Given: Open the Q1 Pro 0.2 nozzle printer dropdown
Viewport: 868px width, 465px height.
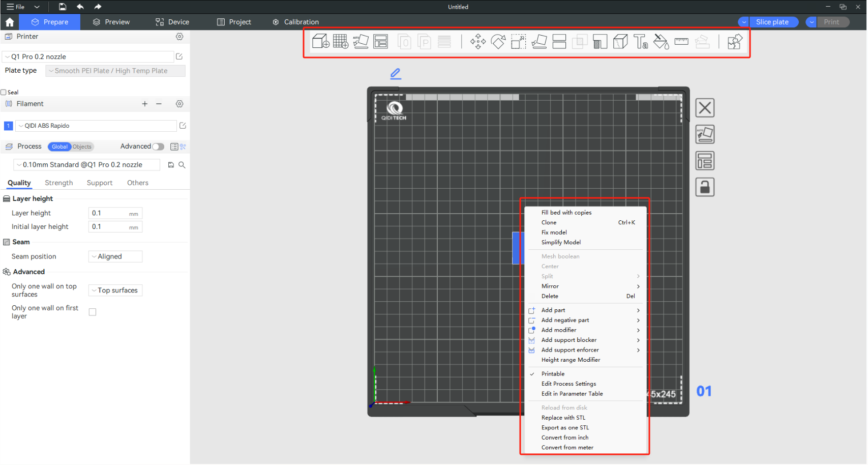Looking at the screenshot, I should (x=87, y=56).
